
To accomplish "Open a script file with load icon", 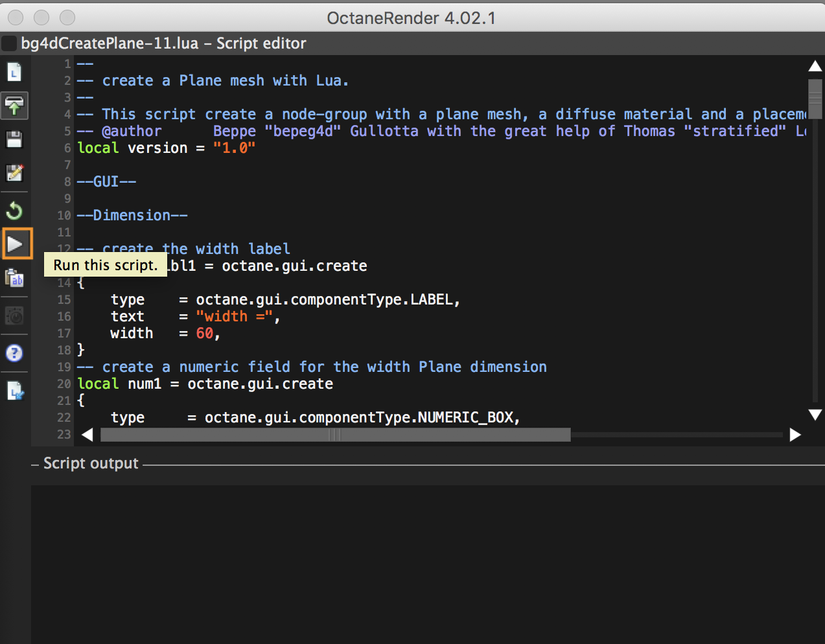I will pyautogui.click(x=14, y=106).
